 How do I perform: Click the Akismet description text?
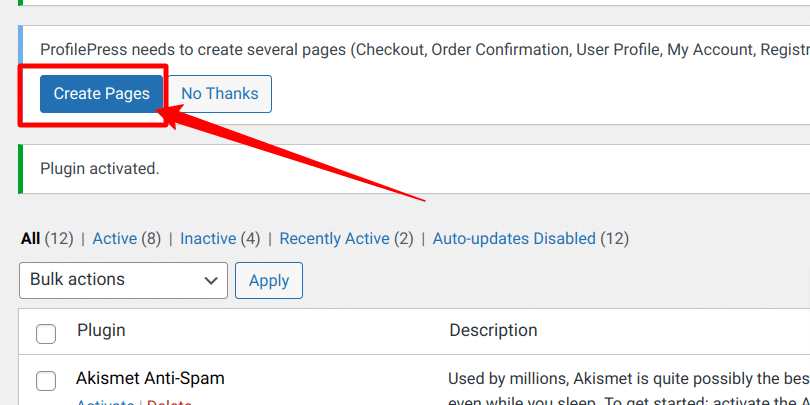tap(629, 388)
